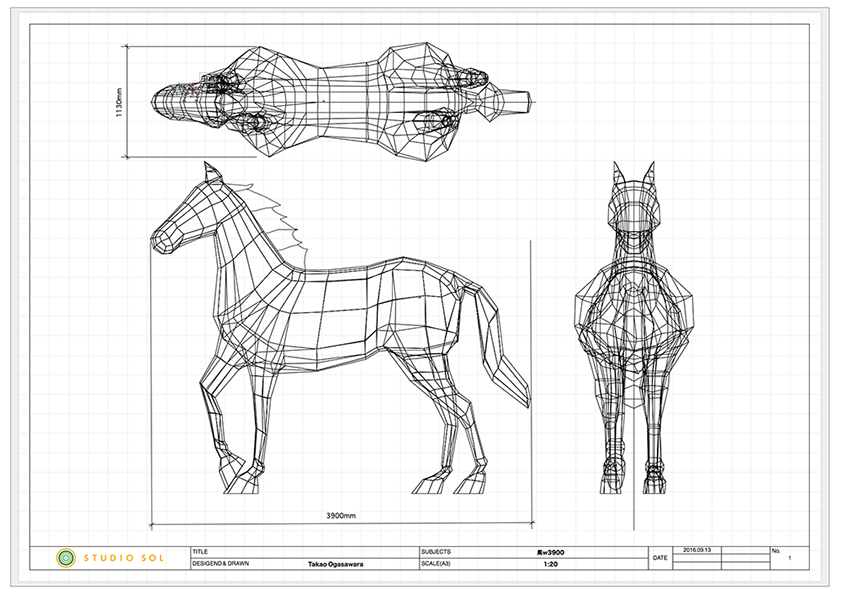The image size is (841, 594).
Task: Select the horse side view wireframe
Action: point(340,330)
